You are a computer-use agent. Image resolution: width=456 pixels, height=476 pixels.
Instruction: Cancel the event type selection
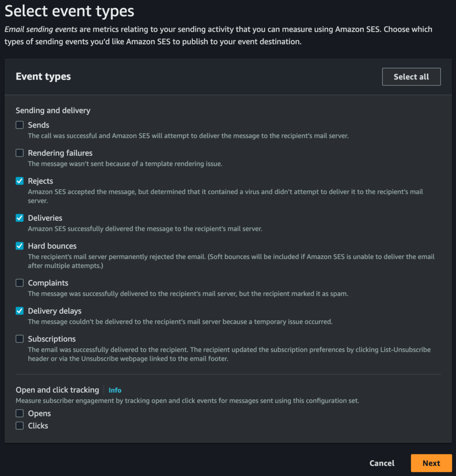(382, 463)
